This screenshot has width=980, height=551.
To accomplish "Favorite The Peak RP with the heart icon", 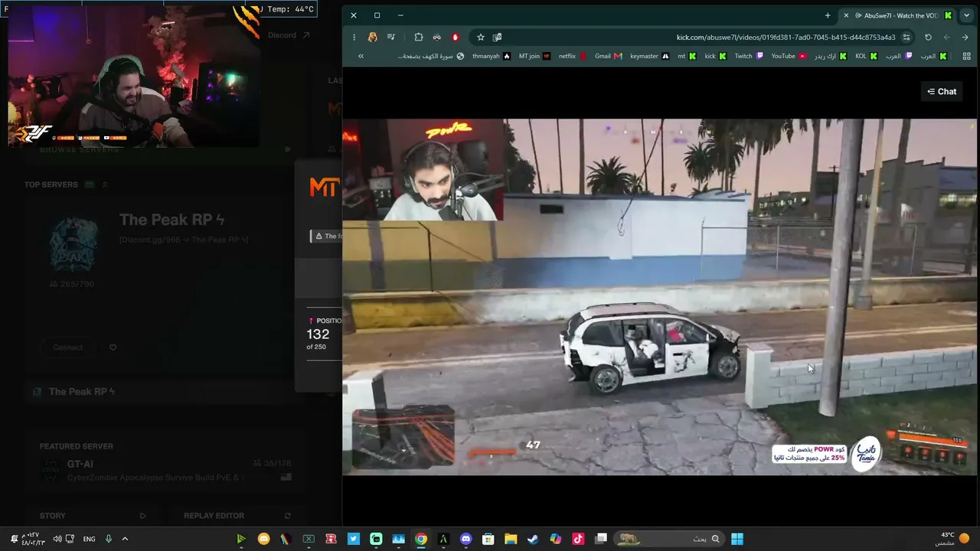I will pyautogui.click(x=113, y=347).
